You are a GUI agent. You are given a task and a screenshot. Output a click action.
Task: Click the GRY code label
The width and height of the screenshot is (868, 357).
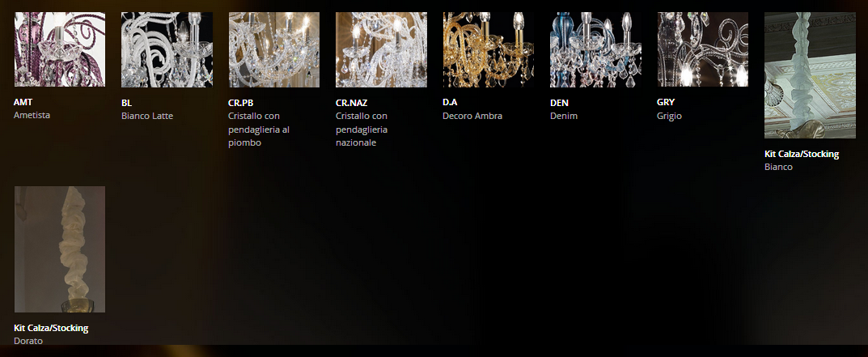click(x=666, y=103)
